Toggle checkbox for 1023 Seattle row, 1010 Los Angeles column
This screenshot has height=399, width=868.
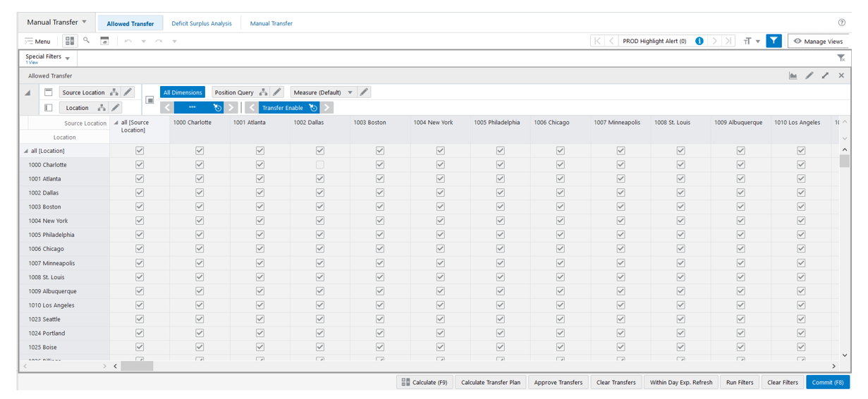click(x=801, y=319)
